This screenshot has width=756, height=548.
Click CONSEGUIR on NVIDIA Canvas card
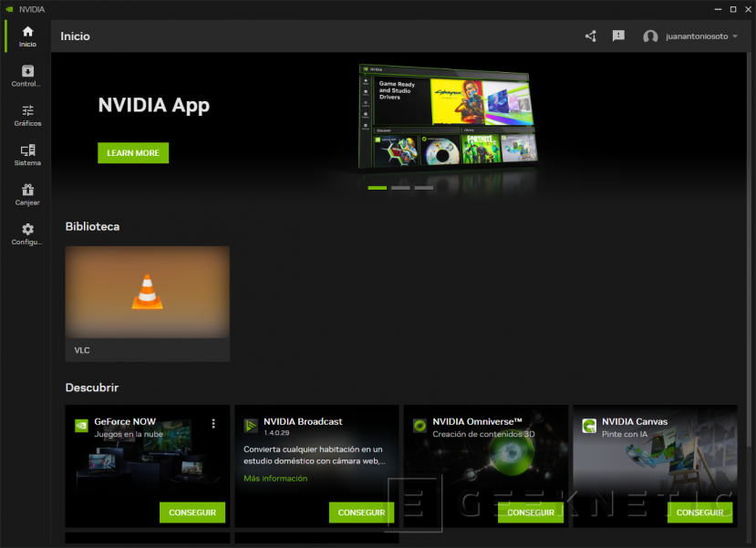pos(700,512)
